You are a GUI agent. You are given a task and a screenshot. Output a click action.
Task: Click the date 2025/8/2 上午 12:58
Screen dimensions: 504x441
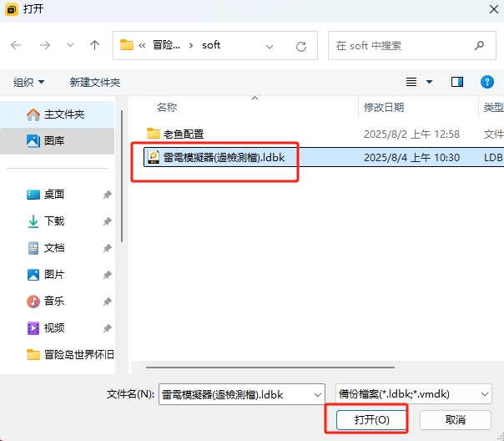coord(411,134)
